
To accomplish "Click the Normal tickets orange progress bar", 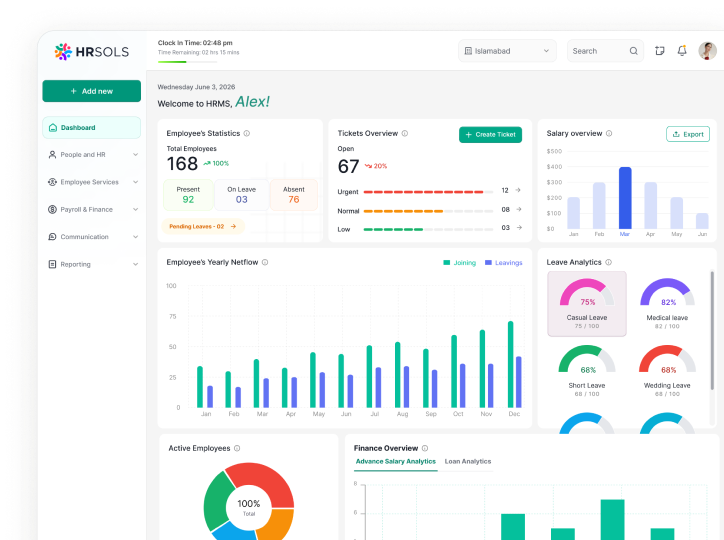I will [x=428, y=211].
